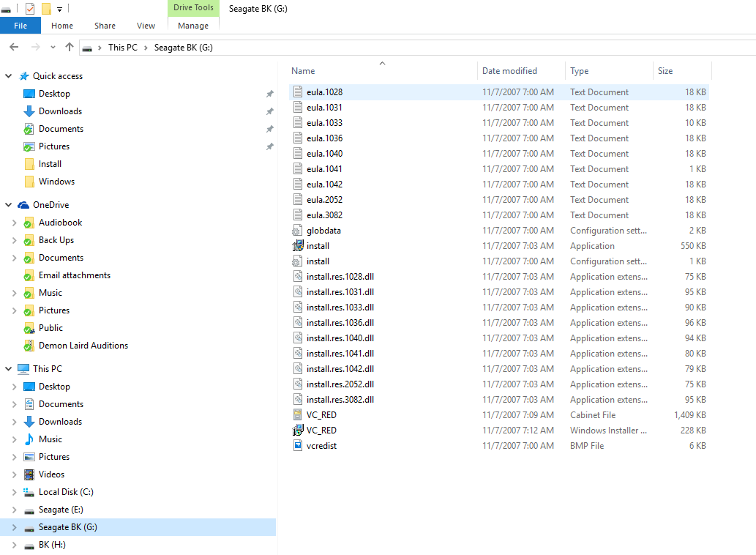Click the Videos filmstrip icon under This PC
756x555 pixels.
[x=29, y=474]
